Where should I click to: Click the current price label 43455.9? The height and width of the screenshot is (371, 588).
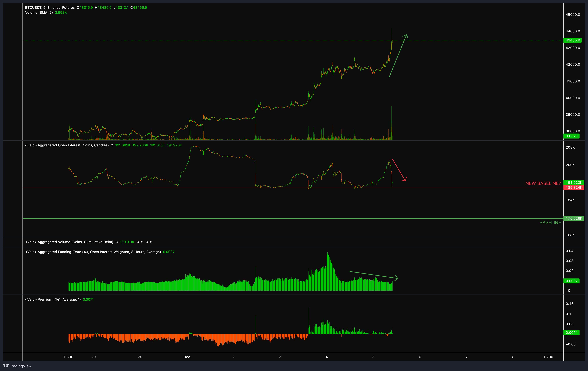572,40
